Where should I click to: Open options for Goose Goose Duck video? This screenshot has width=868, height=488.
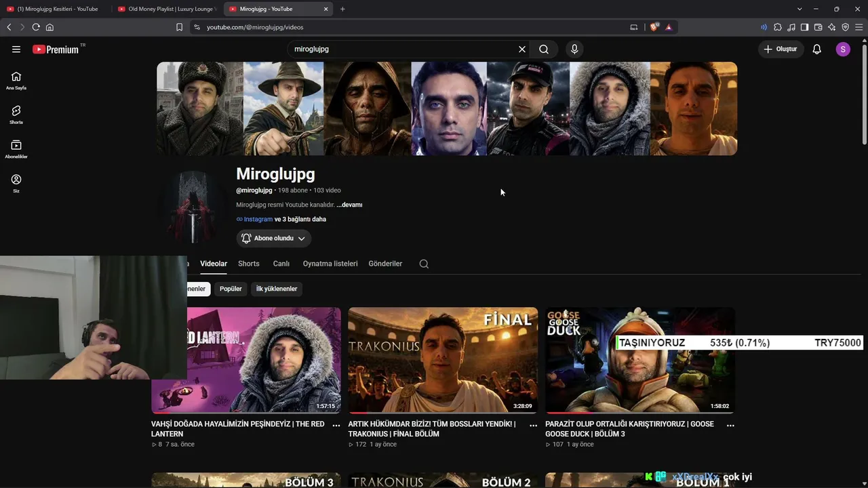pos(730,425)
